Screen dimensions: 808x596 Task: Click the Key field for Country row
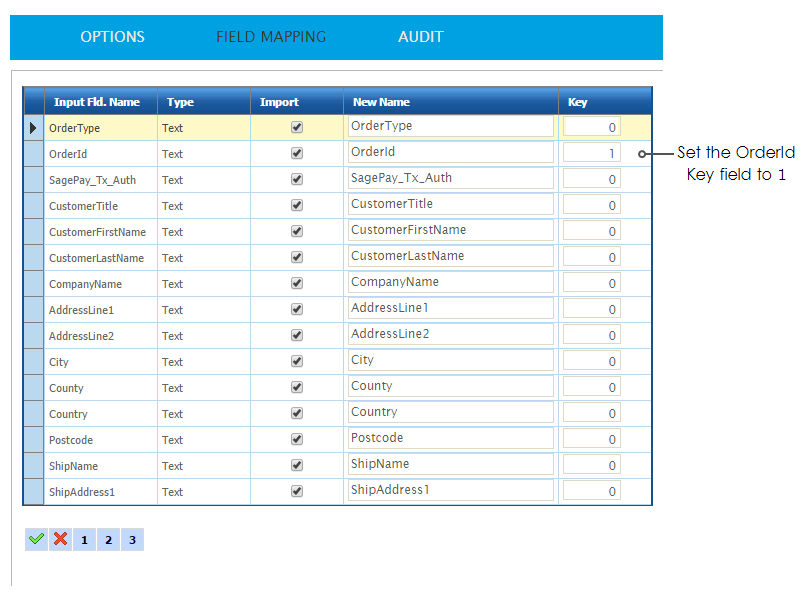(591, 414)
